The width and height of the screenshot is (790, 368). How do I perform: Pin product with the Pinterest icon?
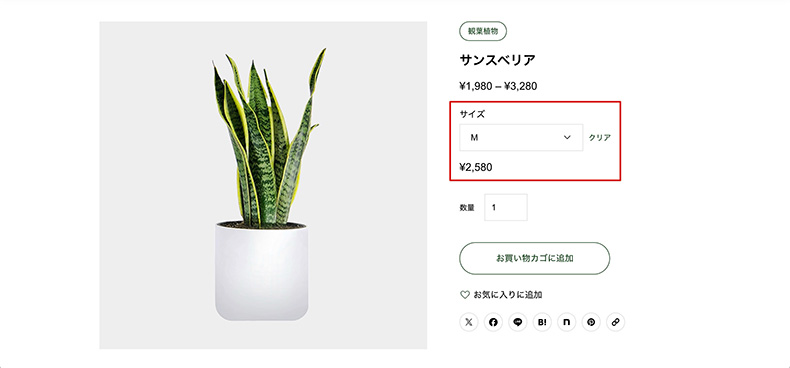coord(591,322)
